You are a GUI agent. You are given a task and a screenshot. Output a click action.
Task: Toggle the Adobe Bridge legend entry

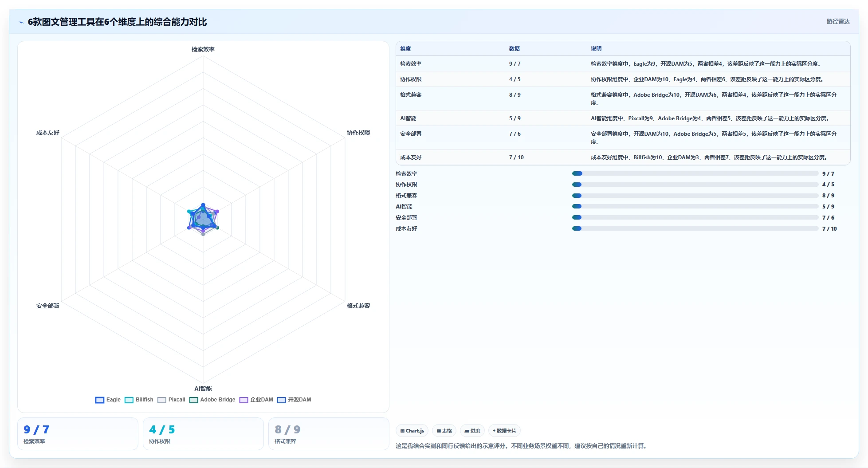click(212, 400)
